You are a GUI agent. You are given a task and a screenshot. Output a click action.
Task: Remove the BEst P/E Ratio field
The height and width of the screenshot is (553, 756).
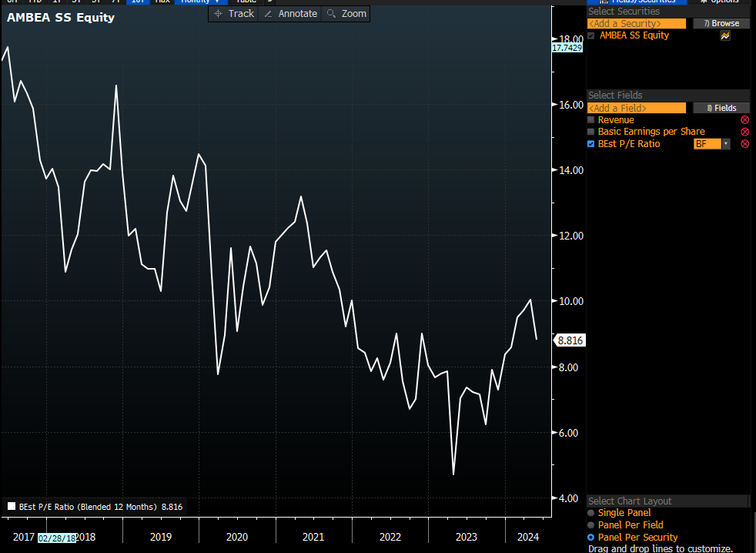745,144
